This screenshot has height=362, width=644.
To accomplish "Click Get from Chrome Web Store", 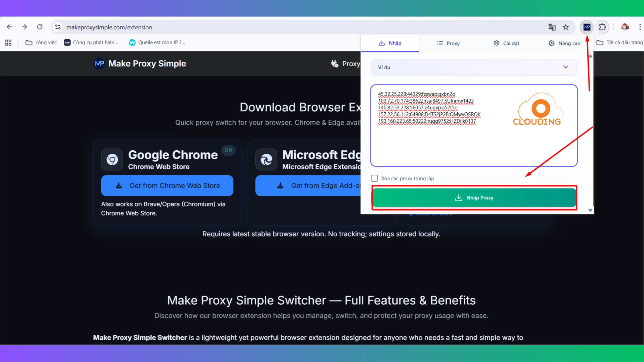I will point(167,186).
